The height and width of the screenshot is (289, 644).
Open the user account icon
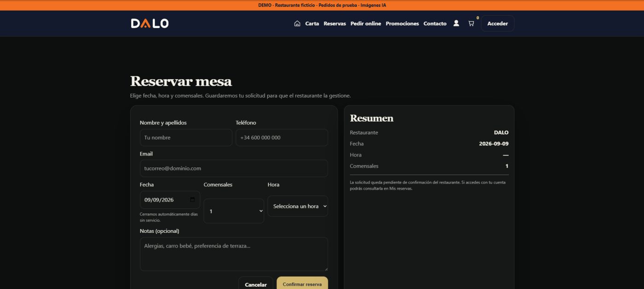[456, 23]
